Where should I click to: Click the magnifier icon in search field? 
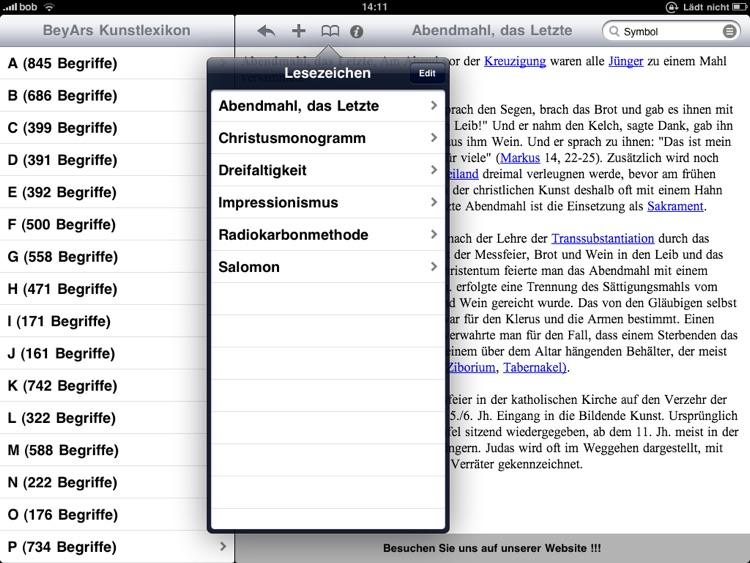tap(614, 32)
